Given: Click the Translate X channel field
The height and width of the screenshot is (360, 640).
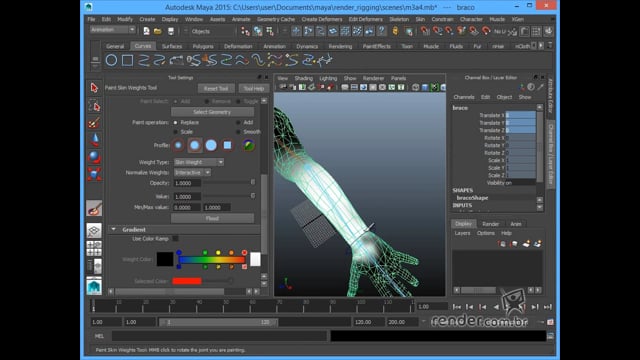Looking at the screenshot, I should click(520, 116).
